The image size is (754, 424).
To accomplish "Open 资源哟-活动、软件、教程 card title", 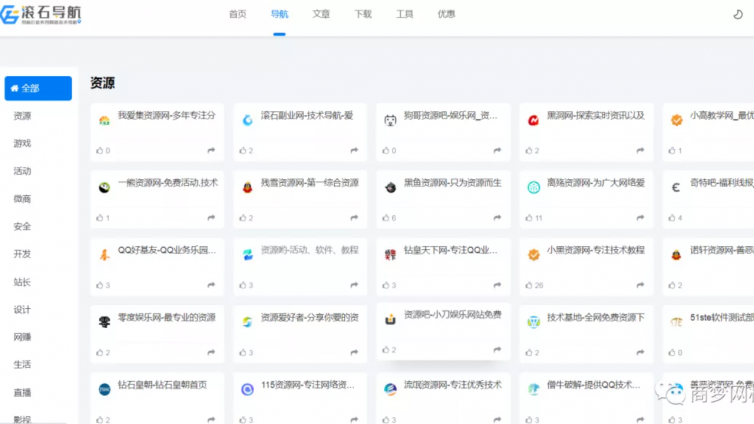I will click(310, 250).
